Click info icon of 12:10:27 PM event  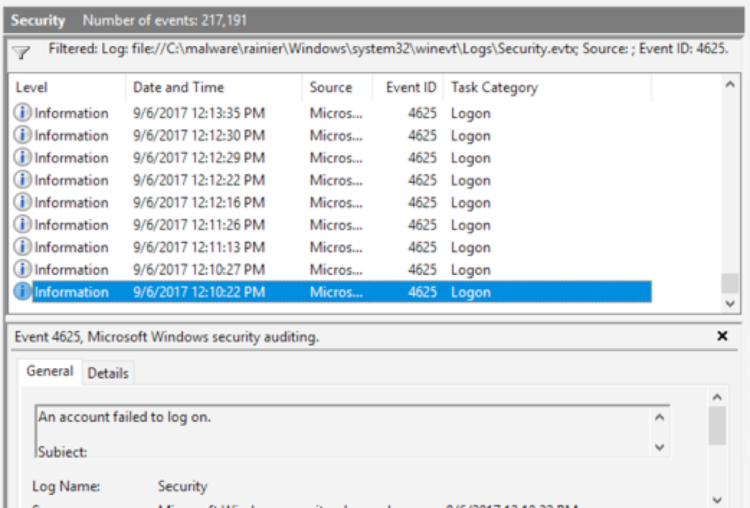23,270
